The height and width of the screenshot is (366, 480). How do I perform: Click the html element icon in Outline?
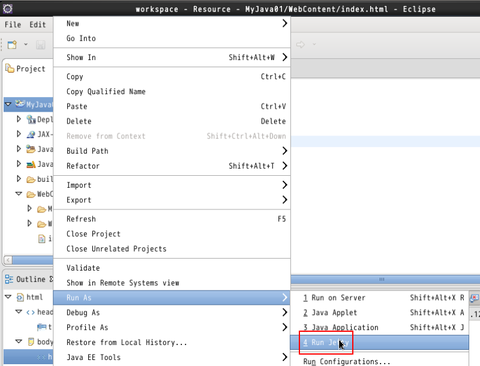20,297
